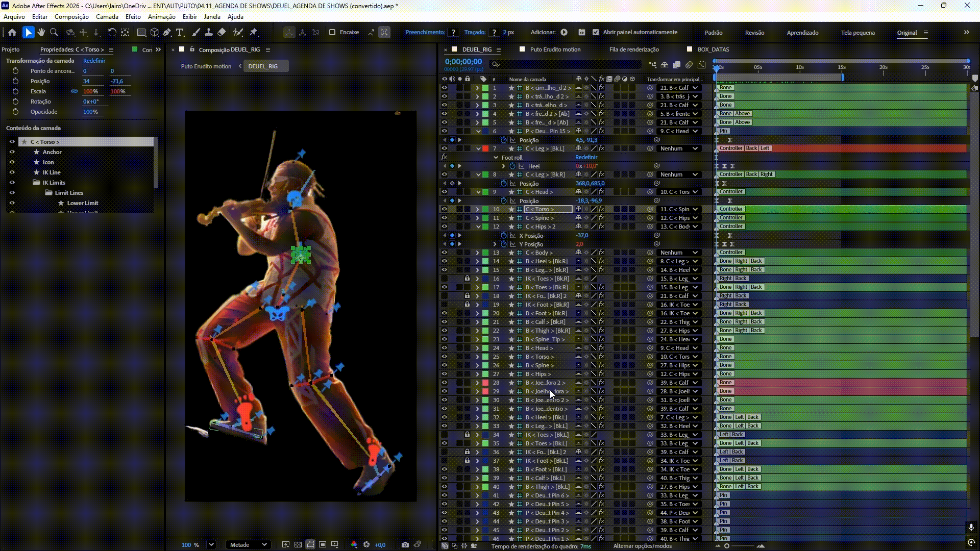Open the Composição menu
The height and width of the screenshot is (551, 980).
[71, 17]
